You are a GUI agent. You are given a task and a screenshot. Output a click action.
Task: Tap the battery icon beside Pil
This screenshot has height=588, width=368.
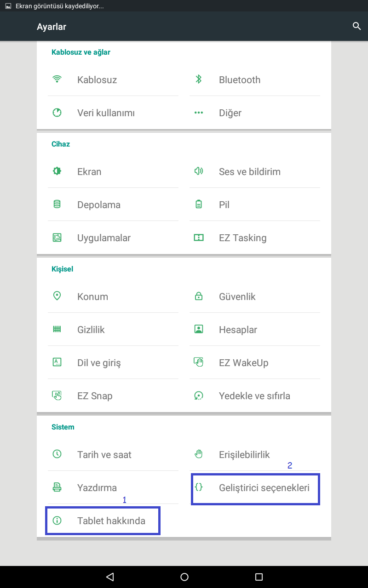point(199,204)
